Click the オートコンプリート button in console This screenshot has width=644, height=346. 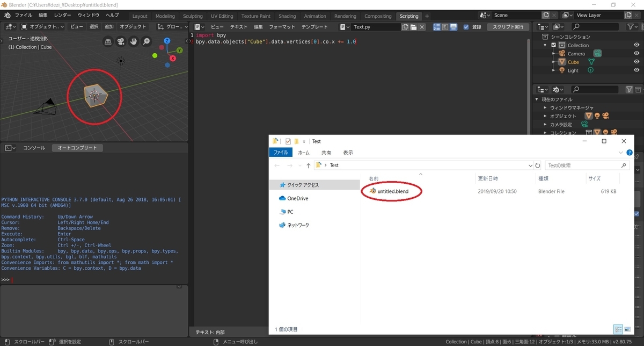pyautogui.click(x=77, y=148)
